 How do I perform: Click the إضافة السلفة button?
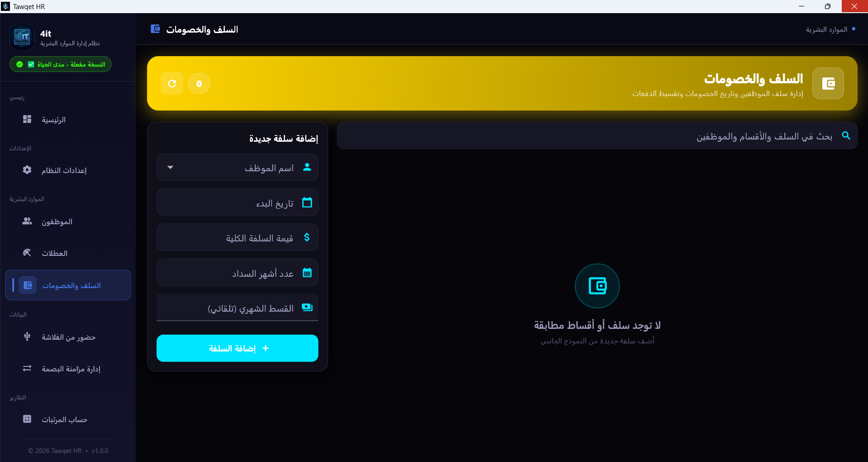[238, 348]
